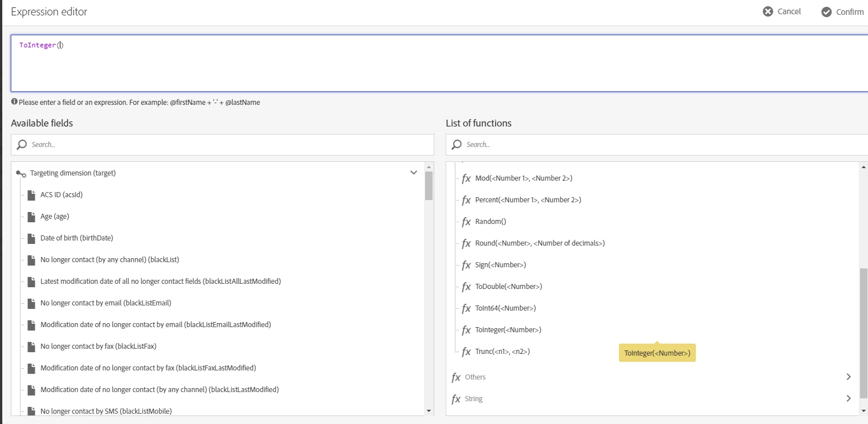Select Mod(<Number 1>, <Number 2>) function
This screenshot has height=424, width=868.
(x=524, y=178)
